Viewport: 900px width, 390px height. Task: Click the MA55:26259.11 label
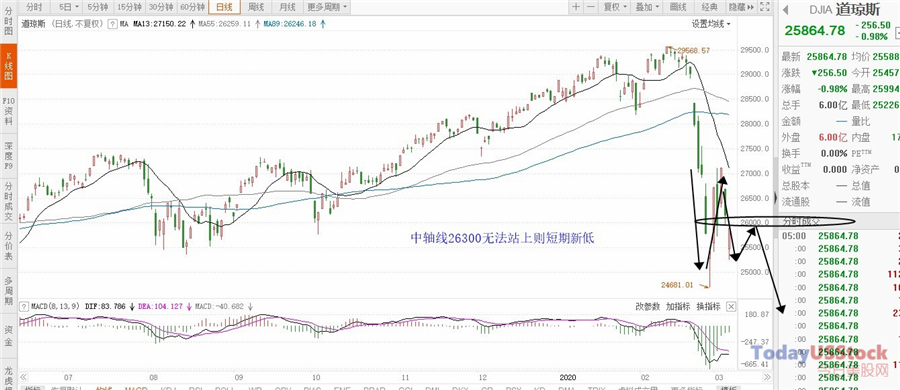tap(225, 24)
